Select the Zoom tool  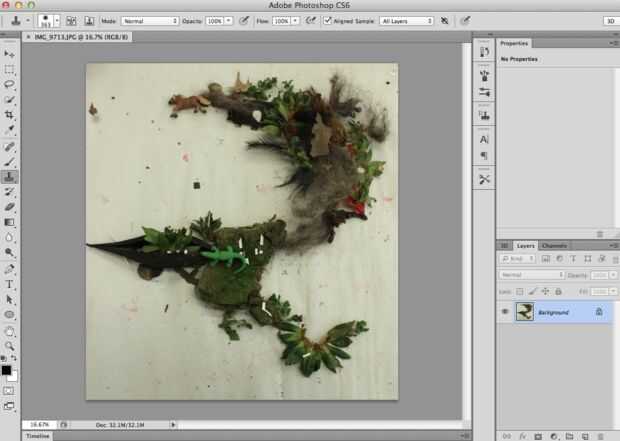tap(9, 346)
